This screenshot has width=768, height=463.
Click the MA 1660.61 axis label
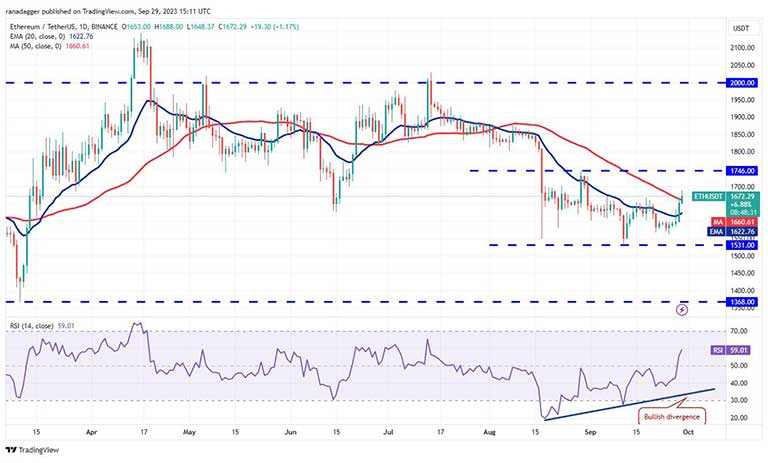point(735,222)
